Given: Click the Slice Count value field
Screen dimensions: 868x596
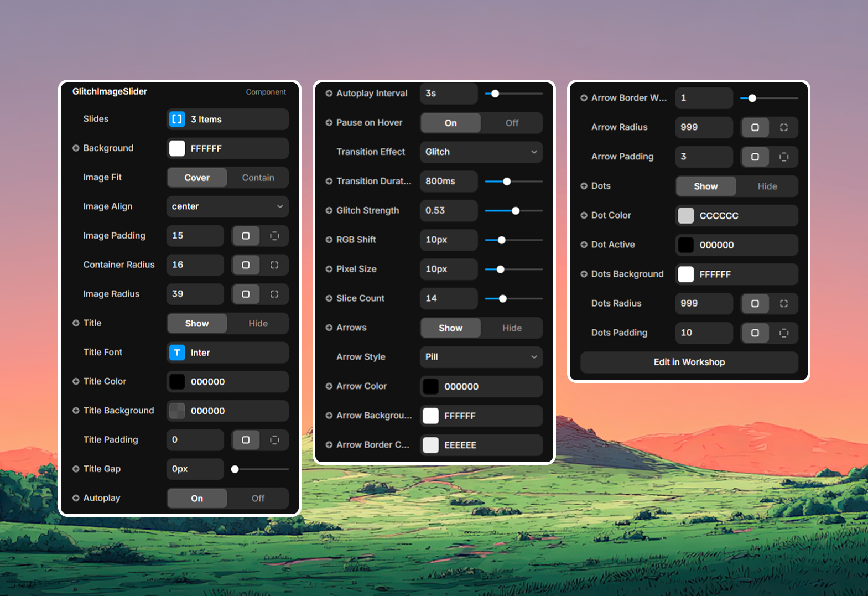Looking at the screenshot, I should (x=448, y=298).
